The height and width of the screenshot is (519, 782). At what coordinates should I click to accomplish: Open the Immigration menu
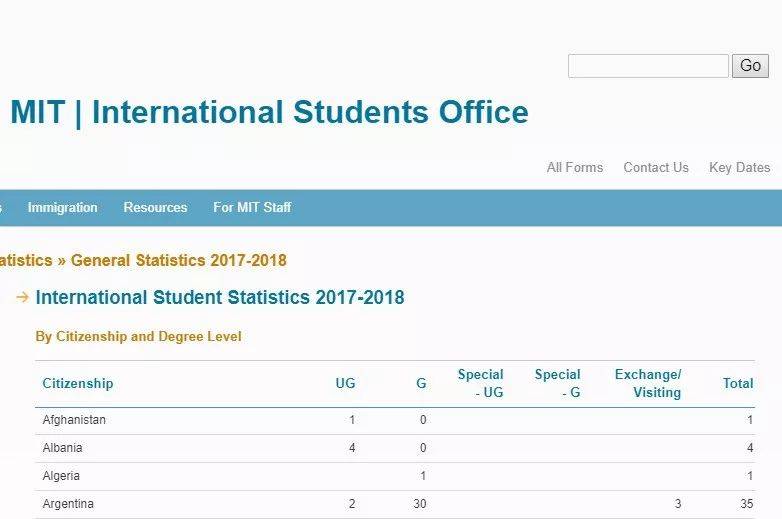pos(62,208)
